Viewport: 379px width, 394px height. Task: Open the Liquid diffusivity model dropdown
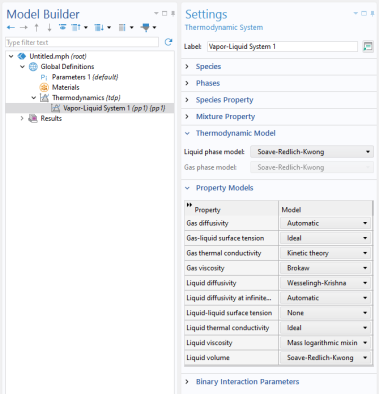[325, 283]
